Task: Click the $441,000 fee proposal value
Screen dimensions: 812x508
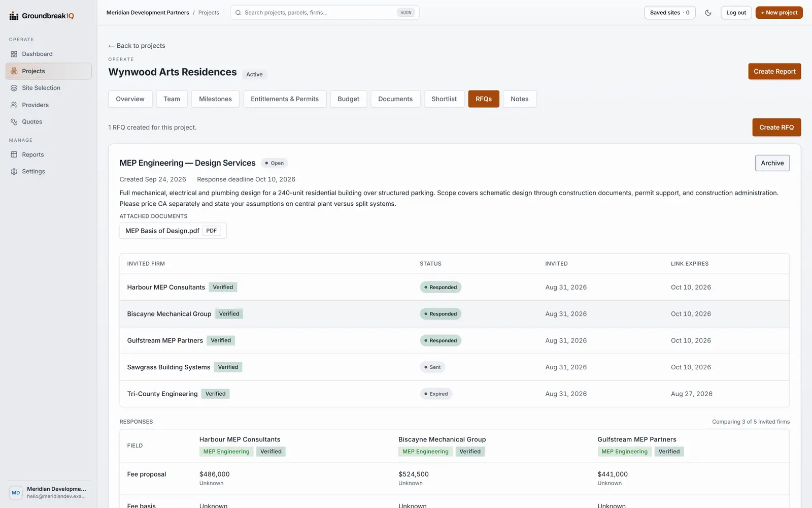Action: pos(613,474)
